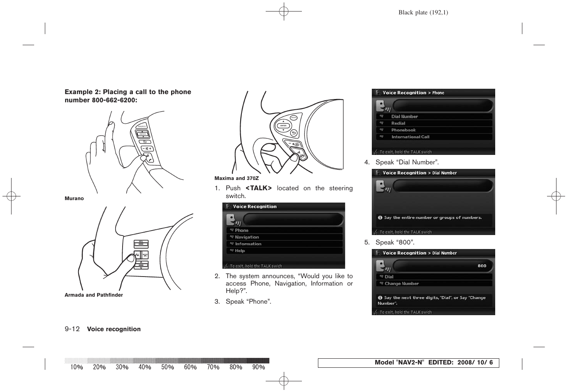Click the voice icon beside Navigation option
This screenshot has height=392, width=568.
tap(232, 237)
